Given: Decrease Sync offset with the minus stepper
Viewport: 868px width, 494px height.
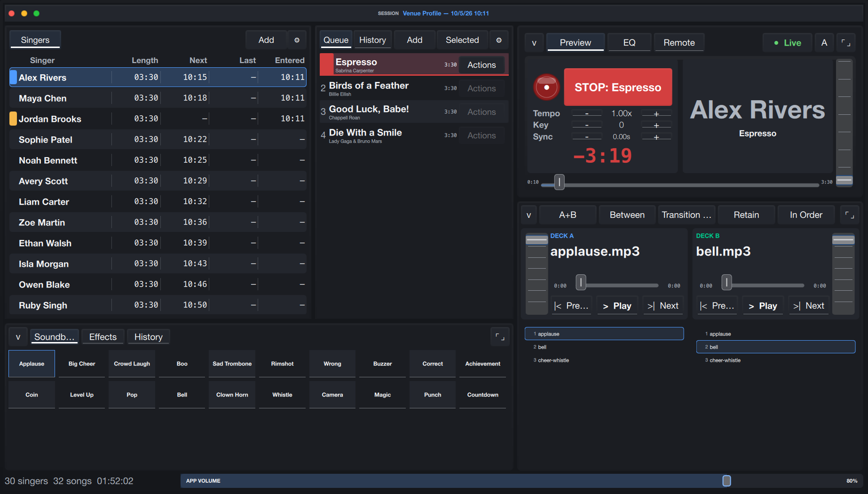Looking at the screenshot, I should coord(586,137).
